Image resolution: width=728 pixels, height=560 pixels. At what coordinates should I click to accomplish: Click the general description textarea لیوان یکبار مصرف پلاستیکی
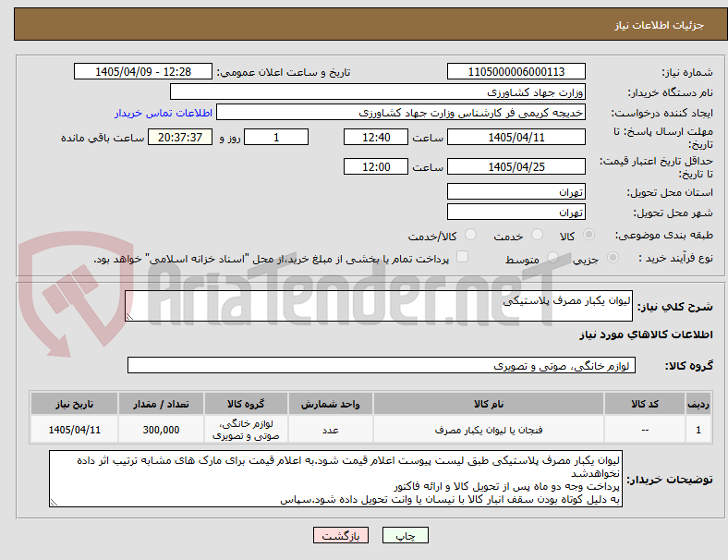pos(379,306)
